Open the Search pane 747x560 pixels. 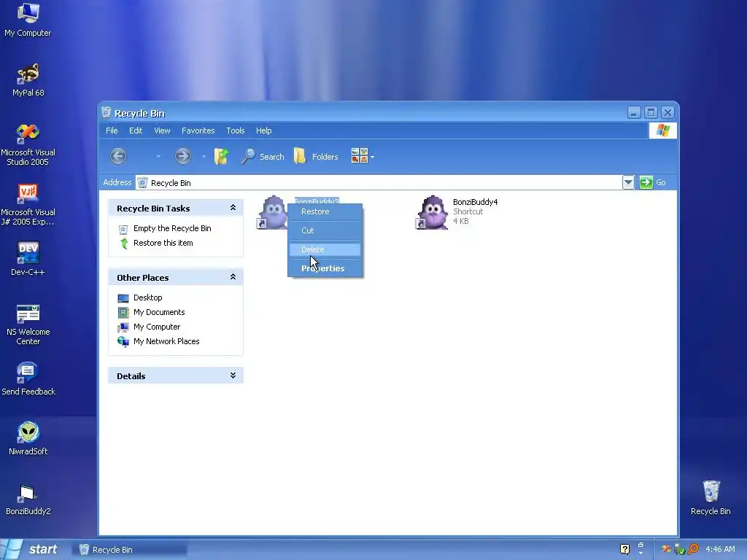click(x=262, y=156)
